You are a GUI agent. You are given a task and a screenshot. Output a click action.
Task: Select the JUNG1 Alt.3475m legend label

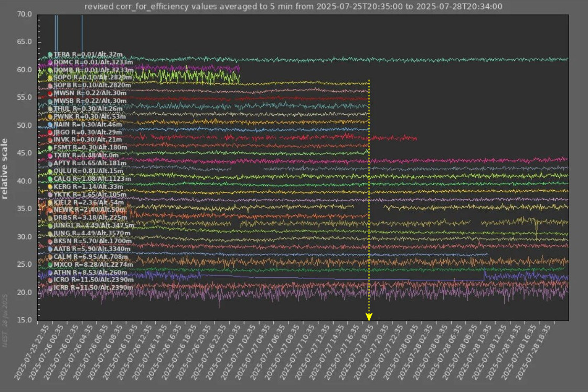tap(93, 225)
